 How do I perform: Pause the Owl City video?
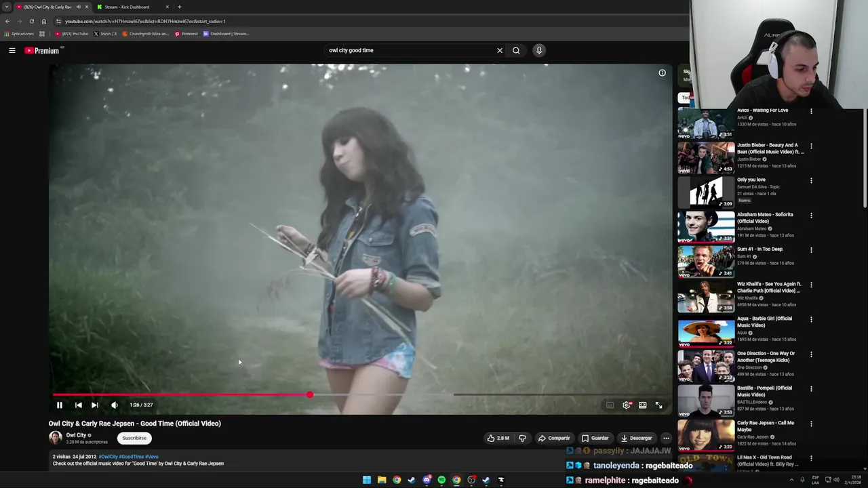[x=60, y=405]
